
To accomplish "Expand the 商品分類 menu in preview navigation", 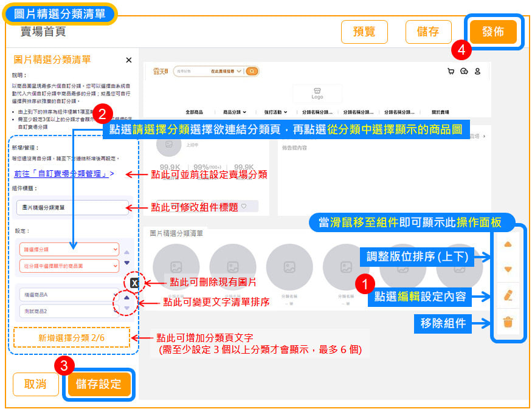I will click(x=235, y=112).
